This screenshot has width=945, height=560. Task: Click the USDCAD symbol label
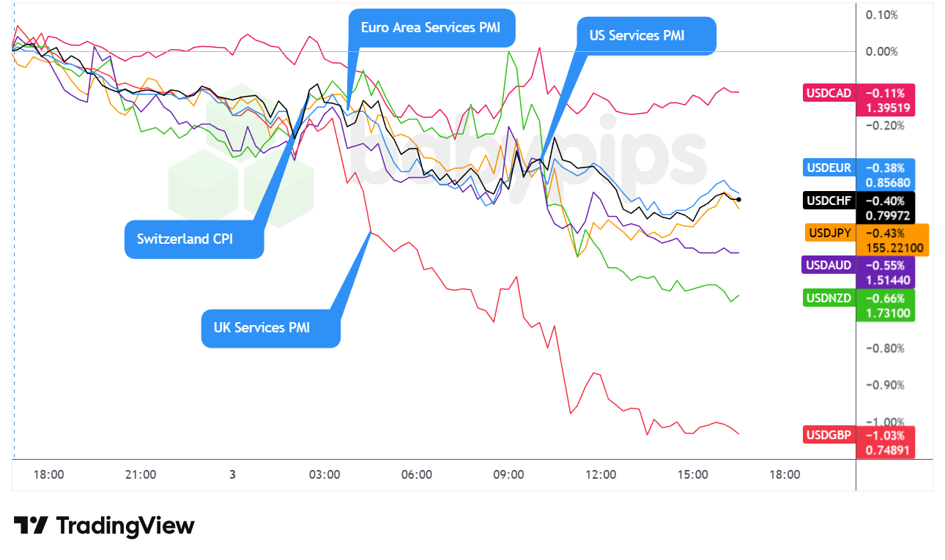point(829,93)
